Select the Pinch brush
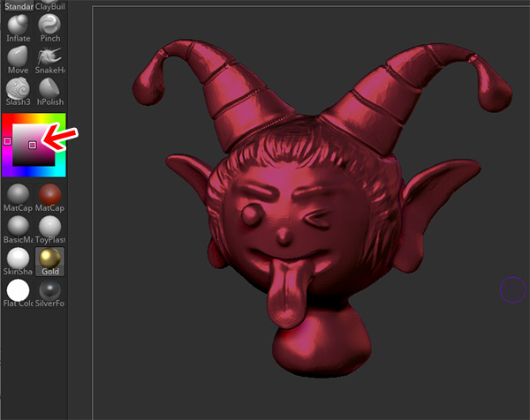The width and height of the screenshot is (530, 420). click(49, 26)
